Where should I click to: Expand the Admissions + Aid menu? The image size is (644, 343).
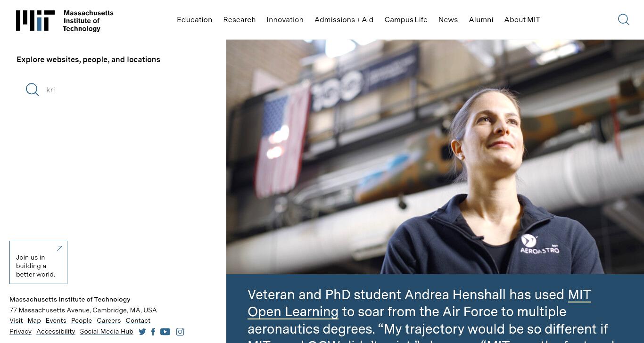pos(344,20)
